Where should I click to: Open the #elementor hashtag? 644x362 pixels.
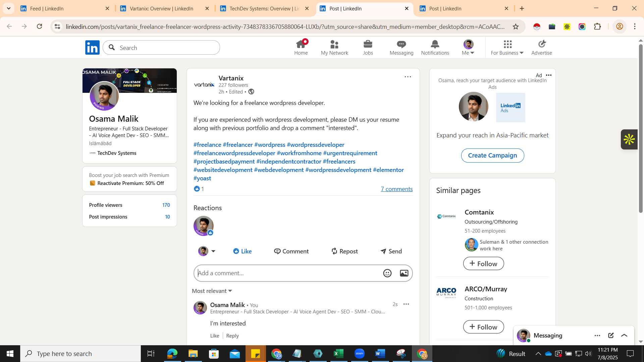[x=388, y=170]
